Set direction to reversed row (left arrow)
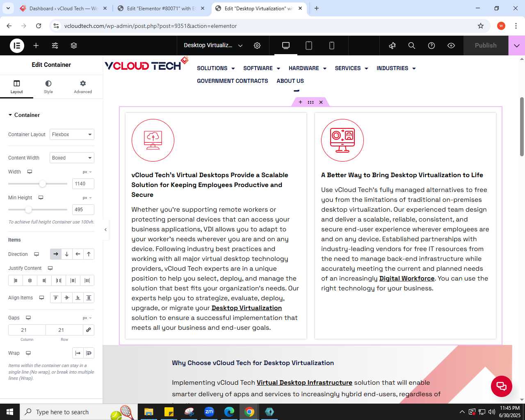 (78, 254)
